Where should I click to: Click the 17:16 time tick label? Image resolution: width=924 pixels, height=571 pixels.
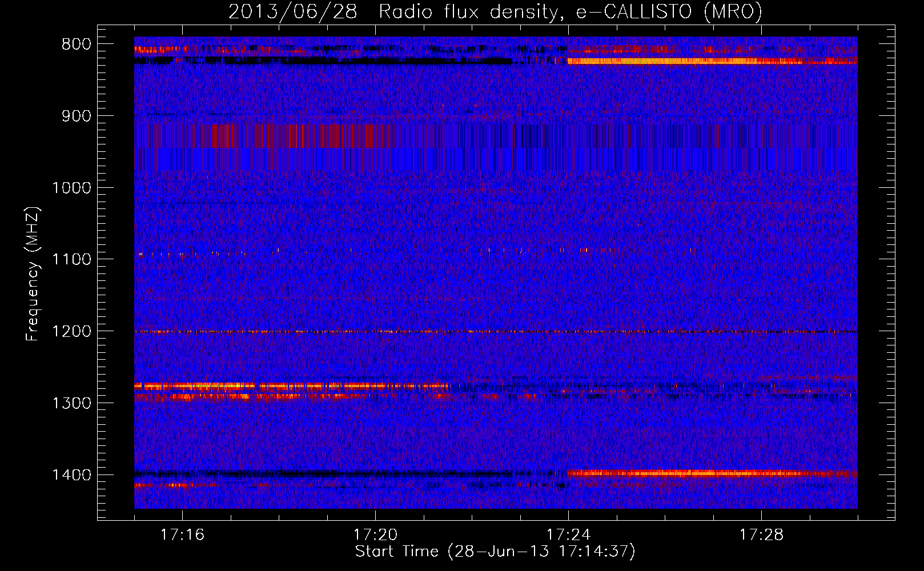coord(182,535)
